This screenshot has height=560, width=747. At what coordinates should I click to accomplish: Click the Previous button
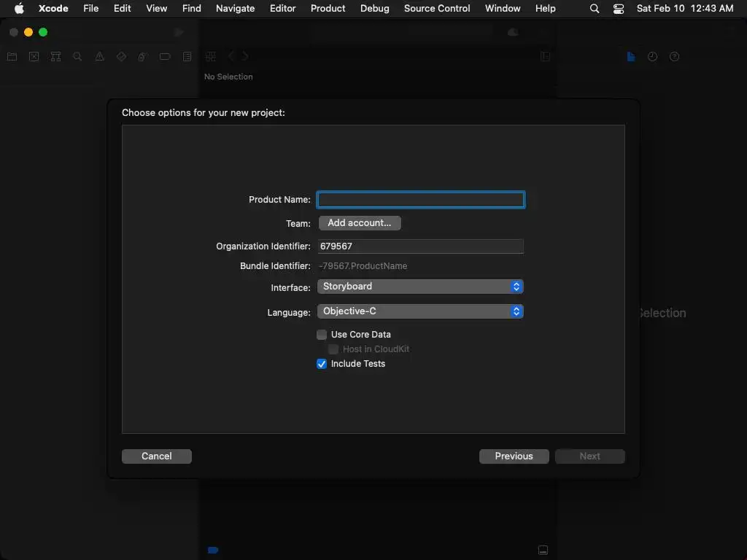[514, 456]
